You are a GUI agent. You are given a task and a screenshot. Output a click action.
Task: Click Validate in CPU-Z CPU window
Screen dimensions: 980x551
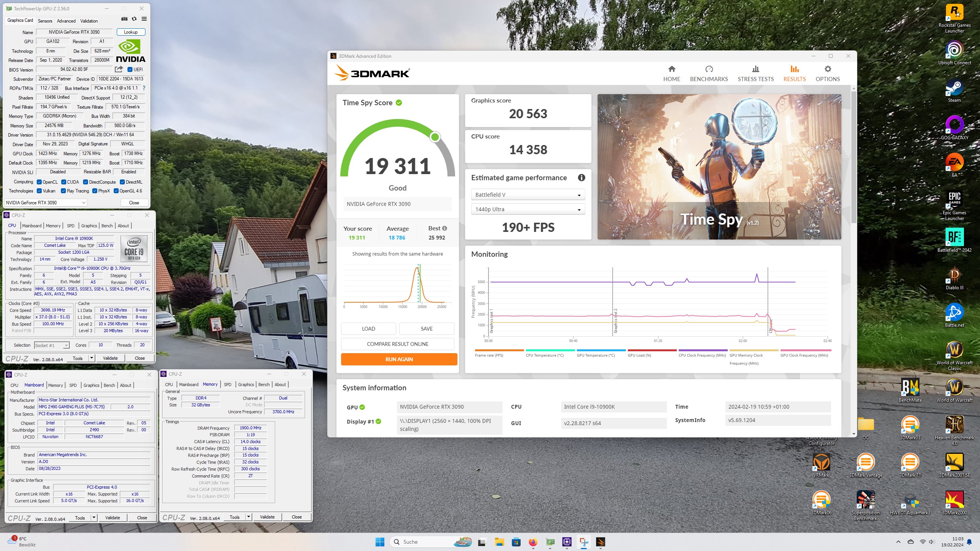pos(110,358)
